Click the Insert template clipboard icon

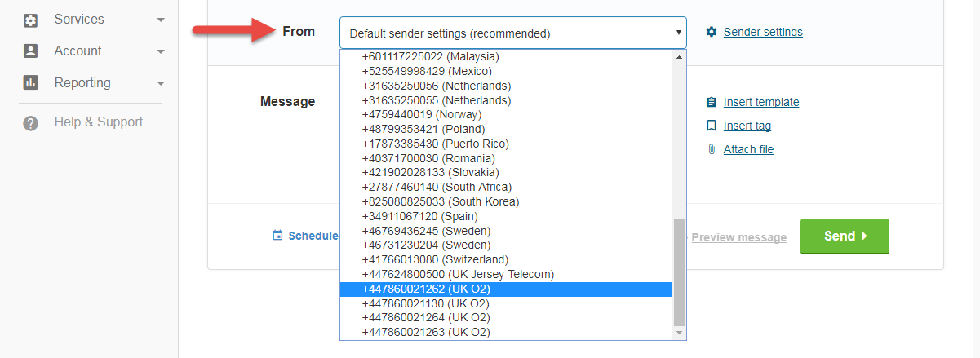(712, 102)
